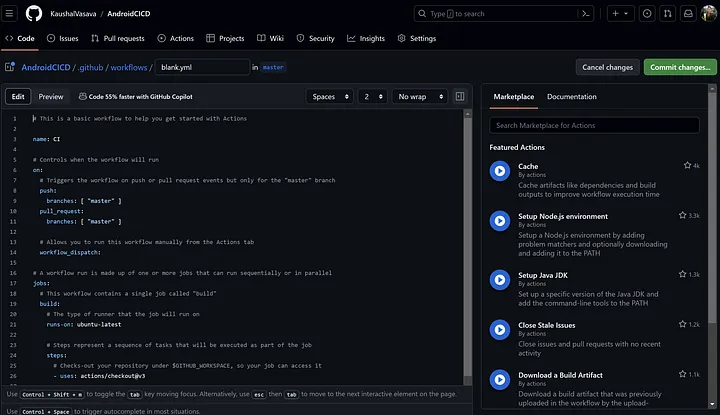Open the Close Stale Issues title
Image resolution: width=720 pixels, height=415 pixels.
546,325
